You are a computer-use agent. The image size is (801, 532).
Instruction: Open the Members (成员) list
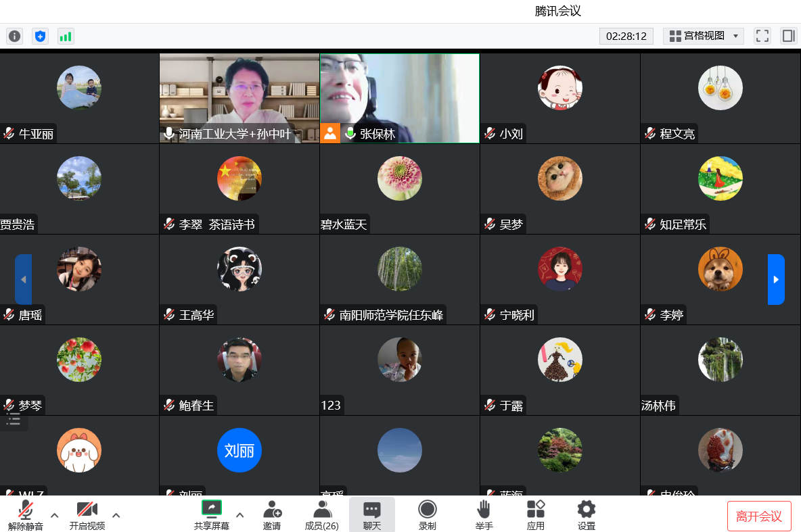pyautogui.click(x=321, y=515)
